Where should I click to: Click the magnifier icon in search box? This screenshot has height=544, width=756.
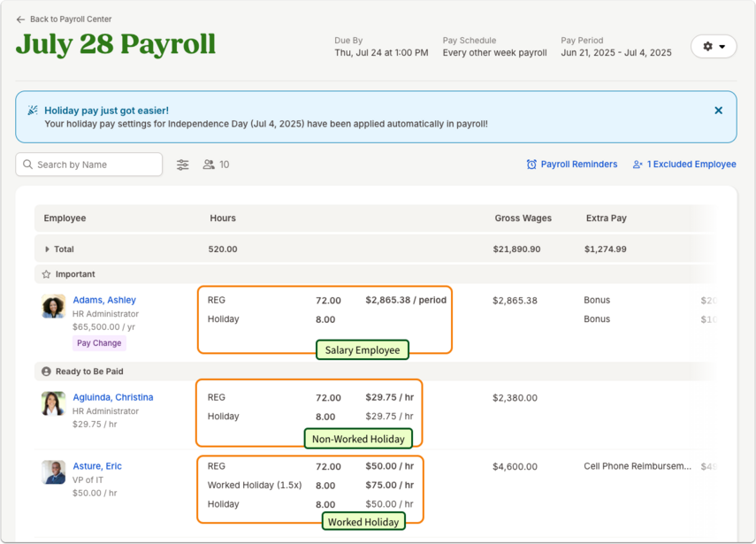coord(28,165)
